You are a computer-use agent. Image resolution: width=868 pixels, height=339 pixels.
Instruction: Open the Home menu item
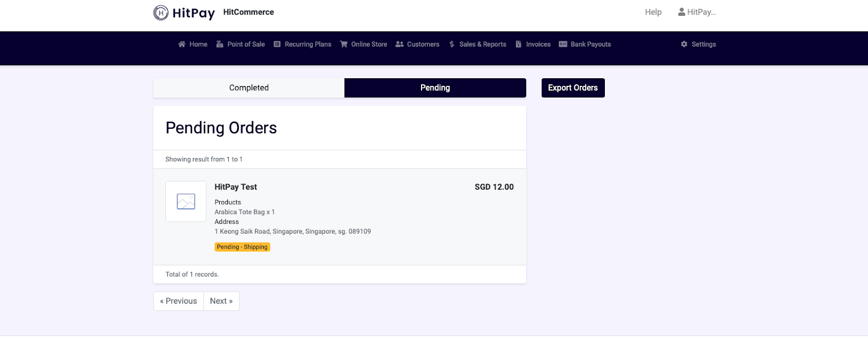click(x=193, y=45)
